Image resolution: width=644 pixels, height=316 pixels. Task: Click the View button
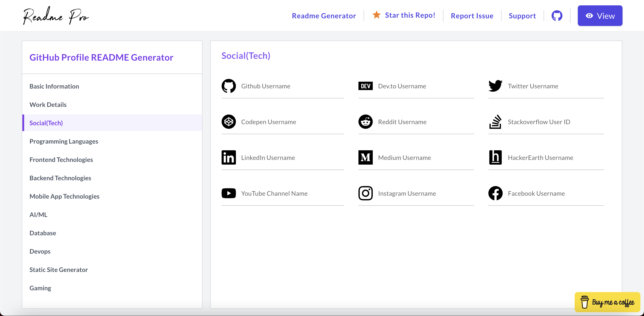tap(600, 15)
